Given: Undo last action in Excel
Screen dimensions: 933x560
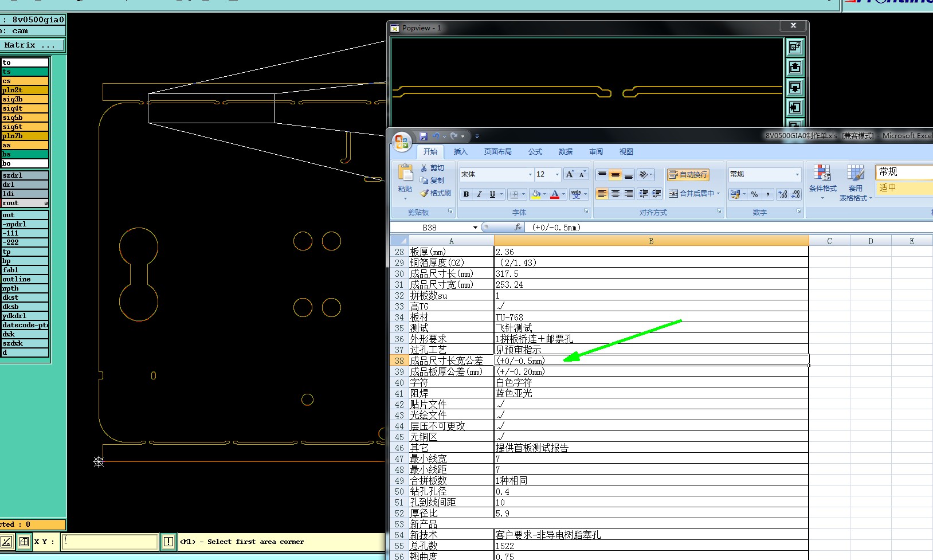Looking at the screenshot, I should point(436,136).
